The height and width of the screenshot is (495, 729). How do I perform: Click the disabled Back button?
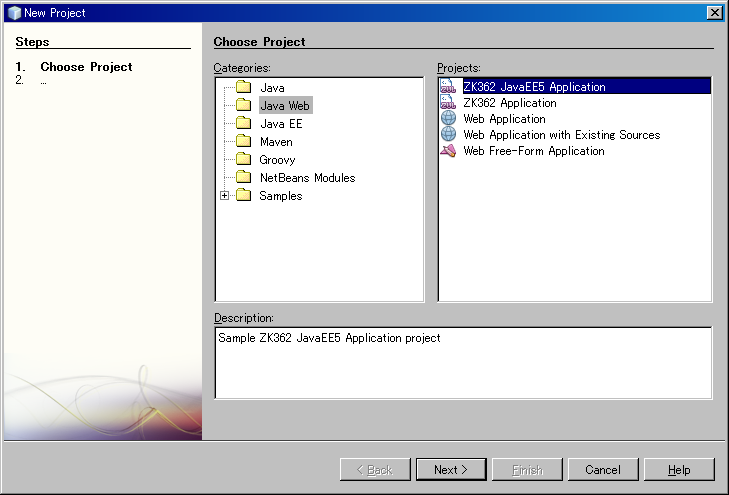375,469
